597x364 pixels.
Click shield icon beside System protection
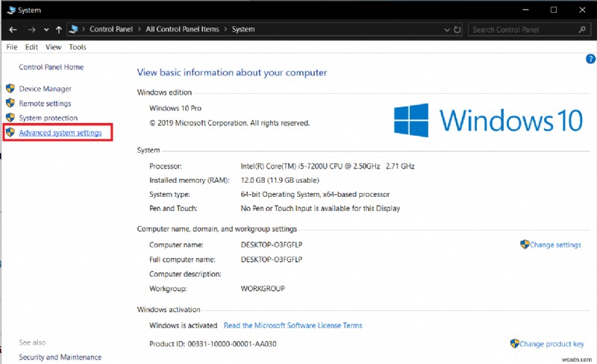pyautogui.click(x=10, y=117)
